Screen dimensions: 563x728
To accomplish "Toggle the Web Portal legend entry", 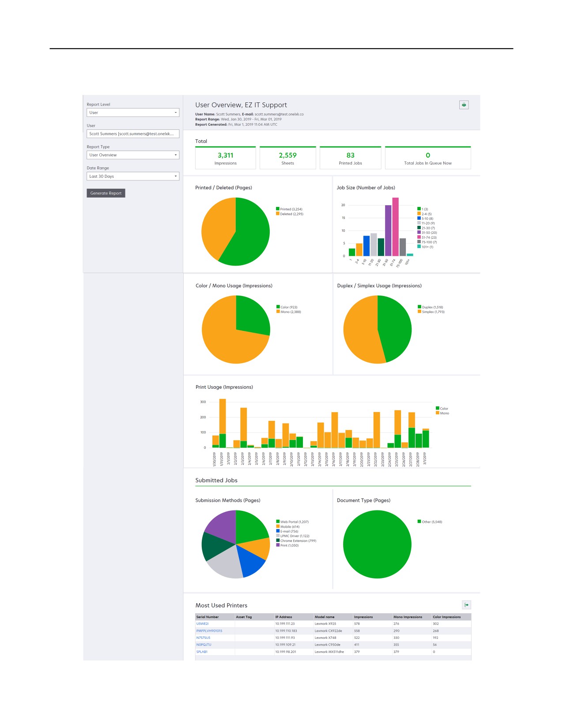I will click(x=292, y=522).
